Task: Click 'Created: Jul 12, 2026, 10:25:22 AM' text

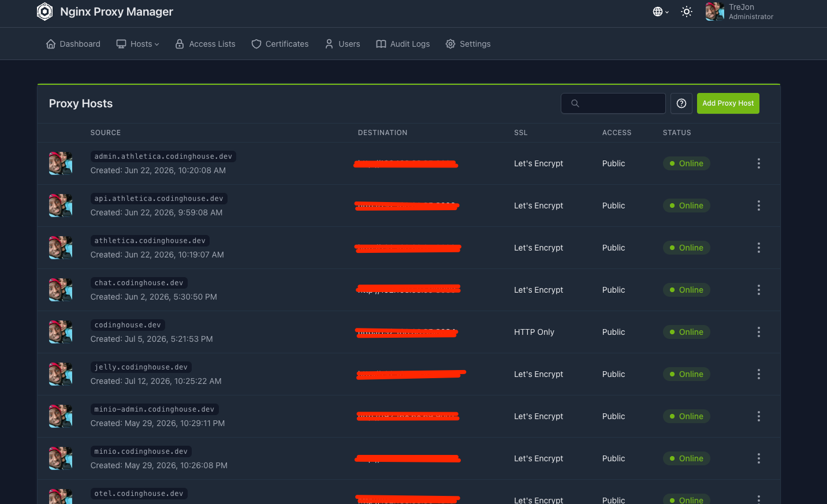Action: pyautogui.click(x=156, y=381)
